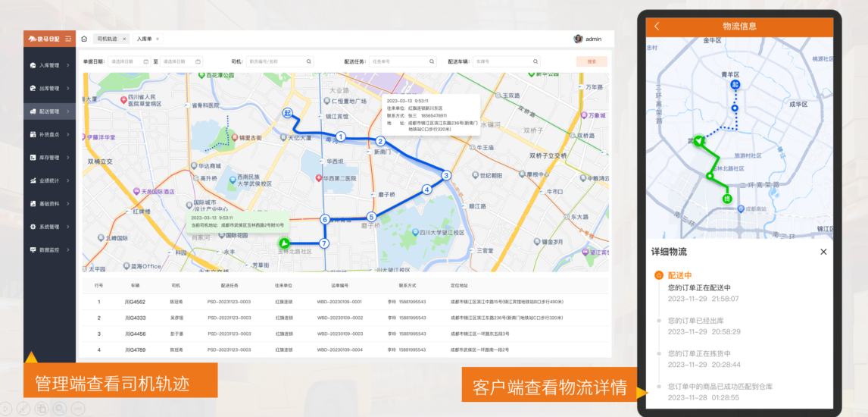Click the calendar icon in end date field
This screenshot has width=868, height=417.
[x=198, y=61]
